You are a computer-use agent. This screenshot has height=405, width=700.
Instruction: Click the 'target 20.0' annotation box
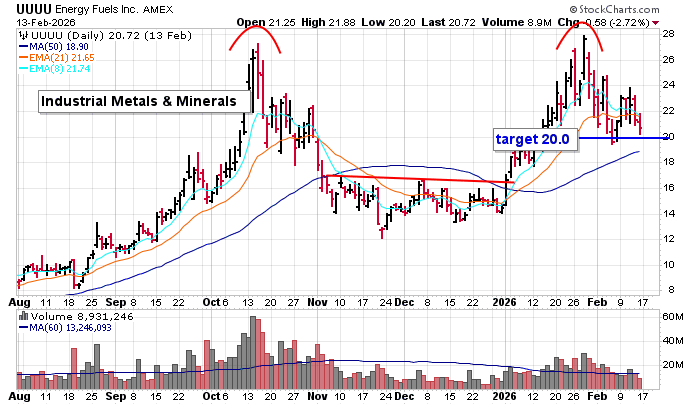(x=535, y=139)
